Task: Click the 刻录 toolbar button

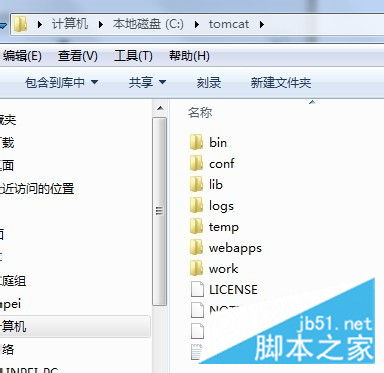Action: pyautogui.click(x=209, y=82)
